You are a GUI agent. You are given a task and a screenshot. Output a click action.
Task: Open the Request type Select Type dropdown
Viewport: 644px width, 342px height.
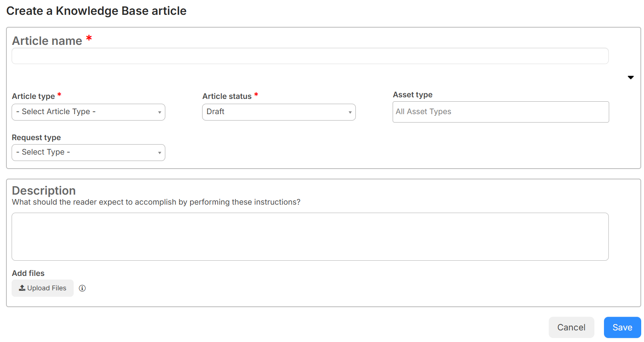(88, 153)
